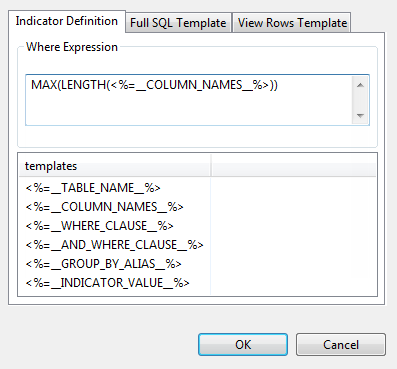Click the expression box scroll down arrow
Image resolution: width=397 pixels, height=369 pixels.
[360, 115]
